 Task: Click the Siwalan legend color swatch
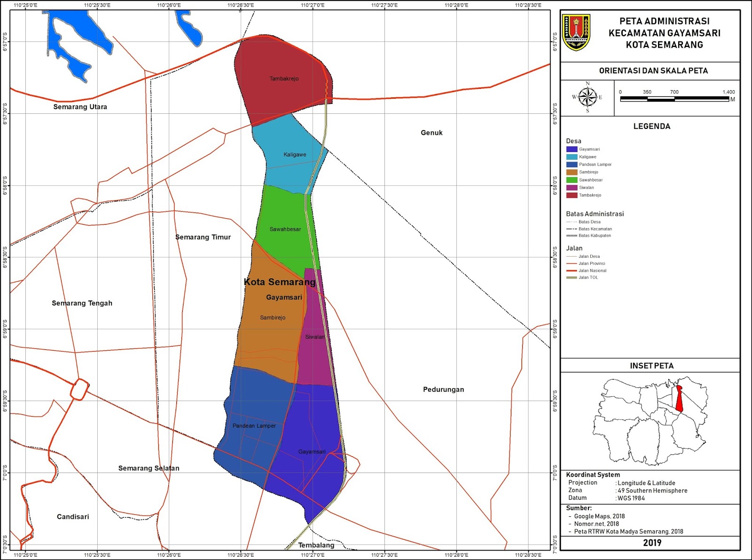coord(572,187)
